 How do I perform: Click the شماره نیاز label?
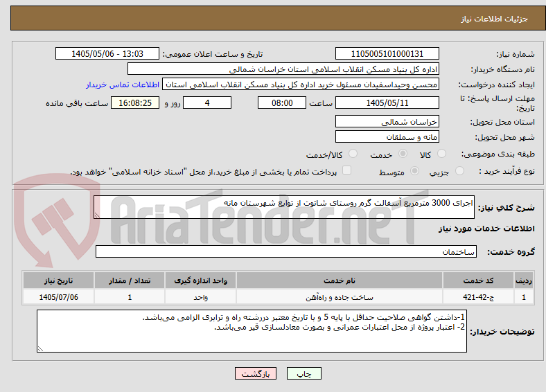tap(516, 54)
